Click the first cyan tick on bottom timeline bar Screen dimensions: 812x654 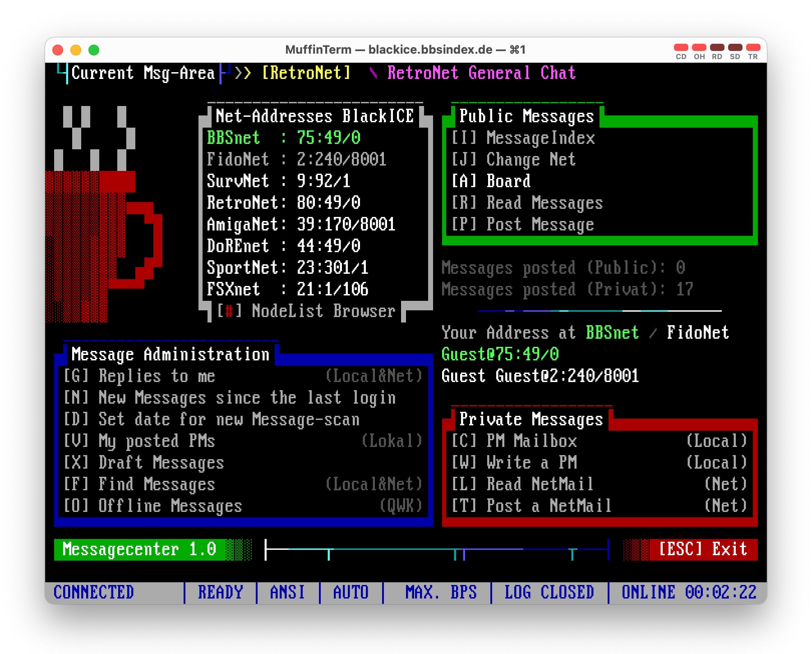[328, 554]
